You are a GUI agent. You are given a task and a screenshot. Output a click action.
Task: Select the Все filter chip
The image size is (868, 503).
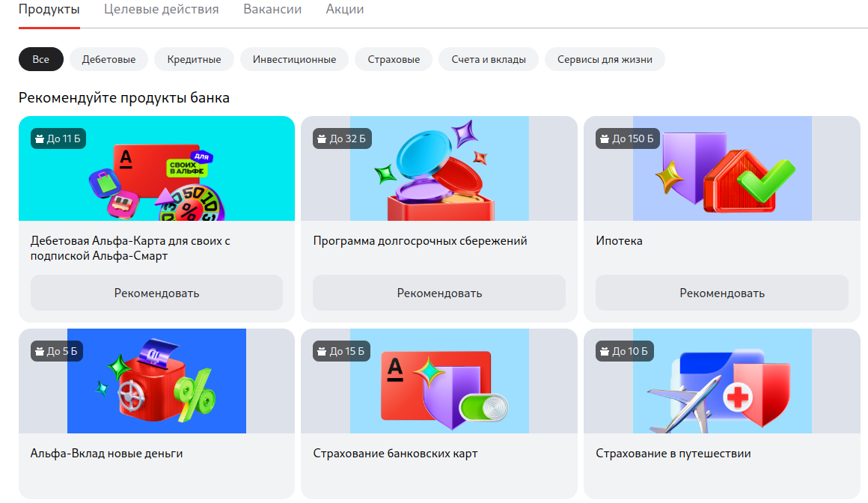(41, 59)
